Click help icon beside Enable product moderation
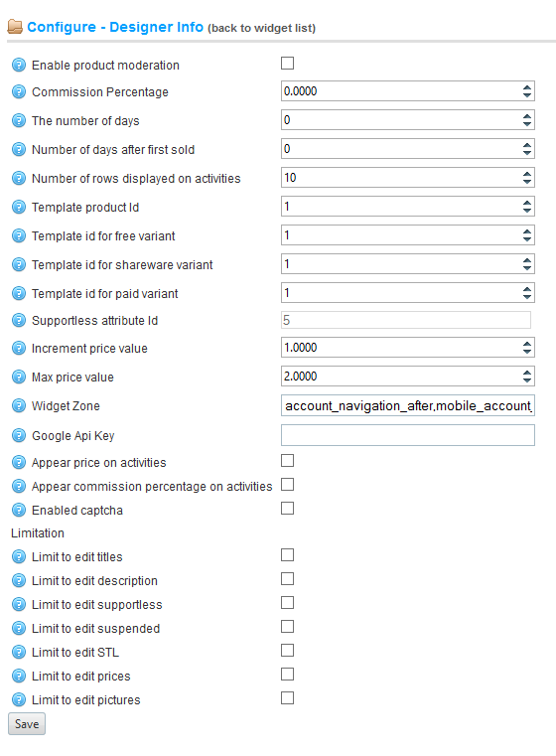The height and width of the screenshot is (756, 556). tap(19, 65)
